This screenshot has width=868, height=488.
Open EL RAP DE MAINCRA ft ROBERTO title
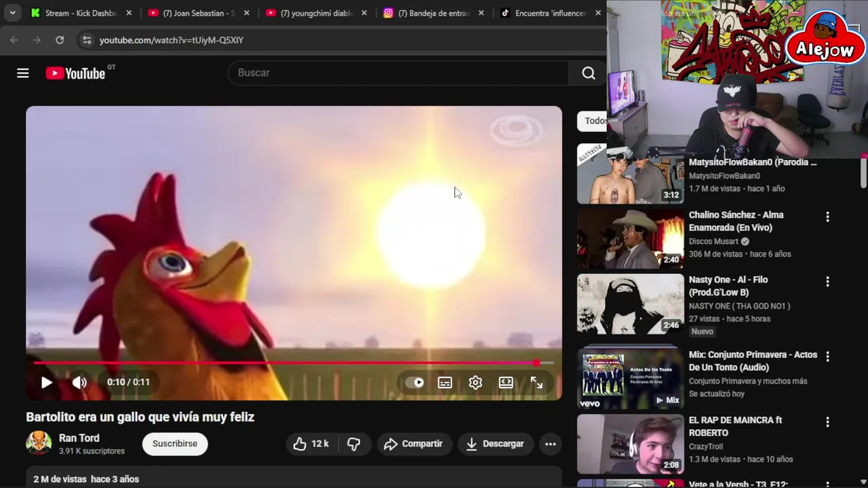pyautogui.click(x=735, y=426)
